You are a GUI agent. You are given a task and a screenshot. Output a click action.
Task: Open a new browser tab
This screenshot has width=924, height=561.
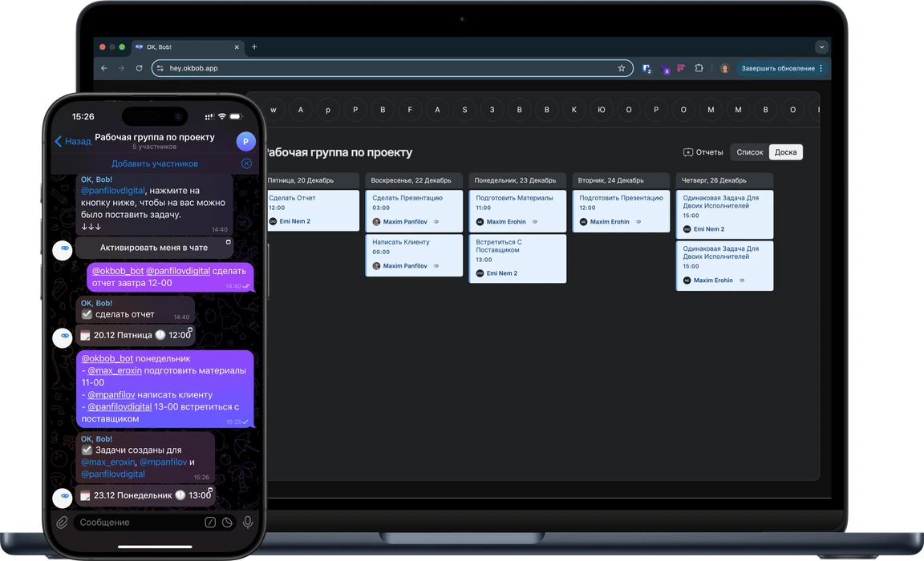tap(254, 47)
